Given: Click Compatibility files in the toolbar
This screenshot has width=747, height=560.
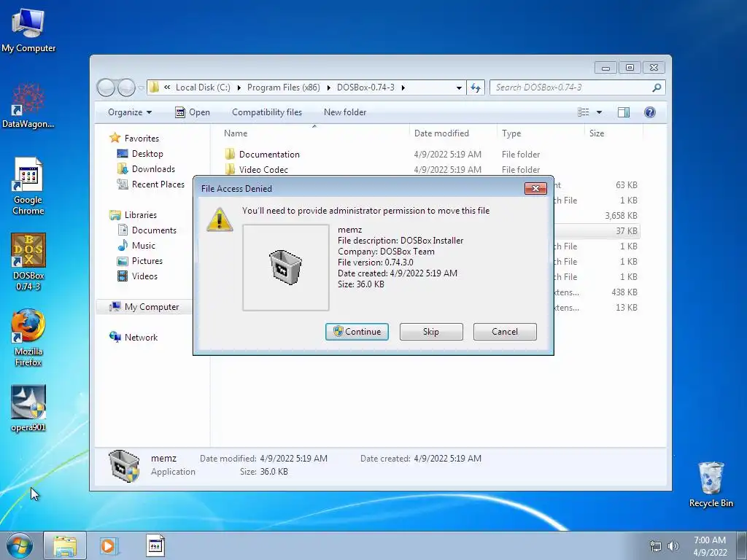Looking at the screenshot, I should click(x=267, y=112).
